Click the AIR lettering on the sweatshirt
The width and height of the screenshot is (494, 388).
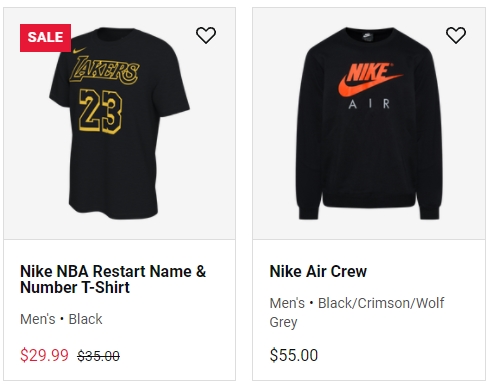[369, 104]
